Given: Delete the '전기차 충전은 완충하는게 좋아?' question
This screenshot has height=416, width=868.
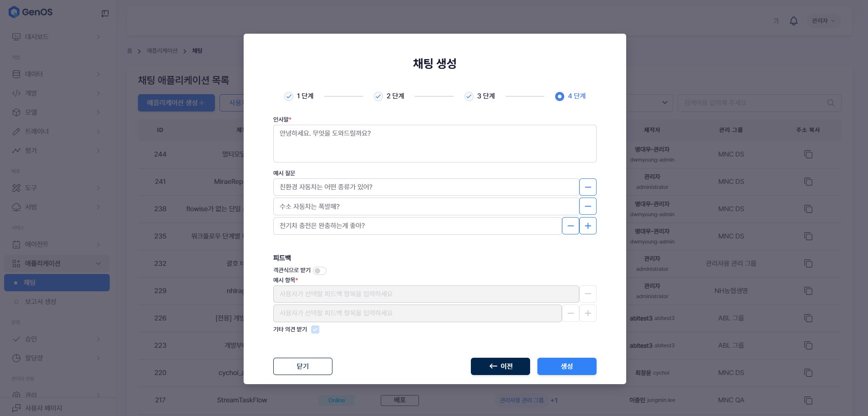Looking at the screenshot, I should tap(571, 226).
